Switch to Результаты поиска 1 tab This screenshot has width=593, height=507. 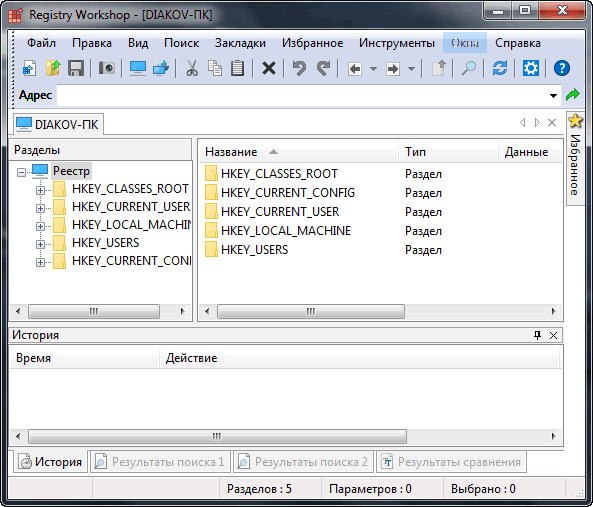pos(160,462)
